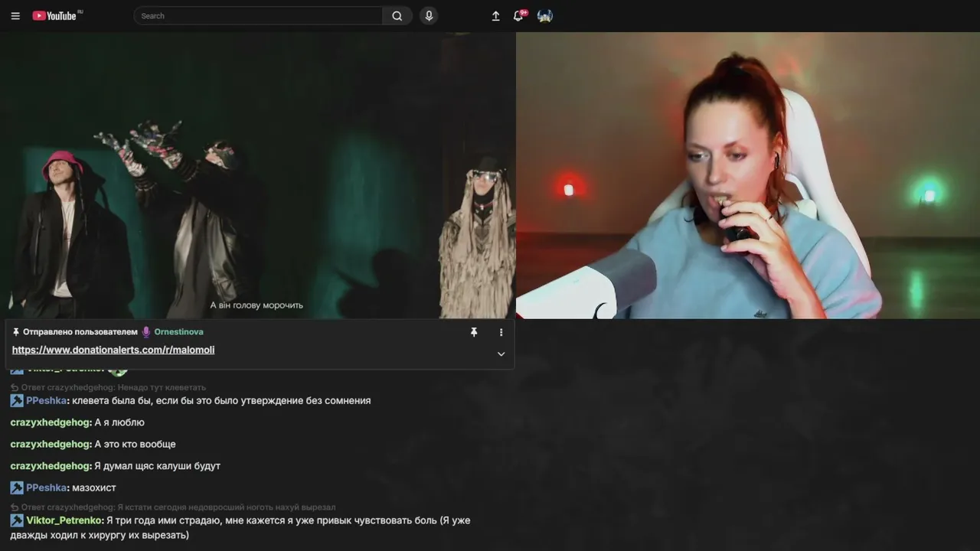Open the notifications bell
Screen dimensions: 980x551
coord(518,16)
